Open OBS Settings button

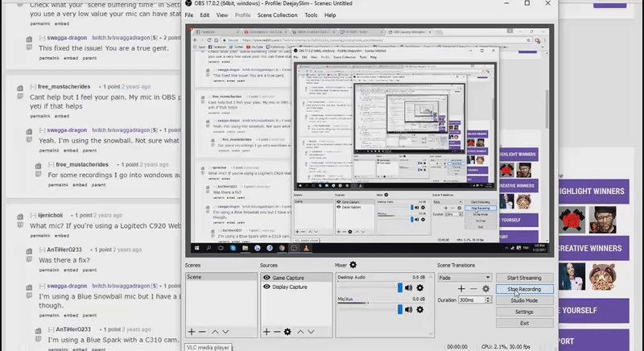coord(525,312)
